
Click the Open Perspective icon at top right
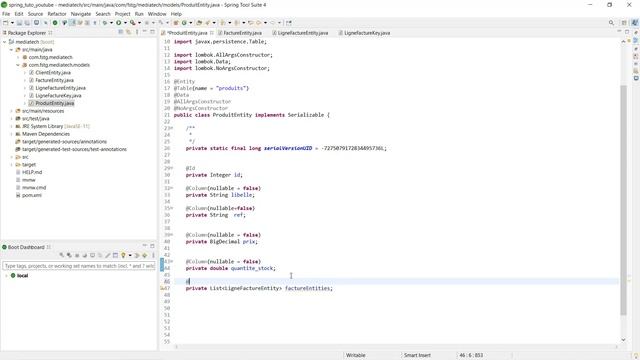tap(624, 23)
